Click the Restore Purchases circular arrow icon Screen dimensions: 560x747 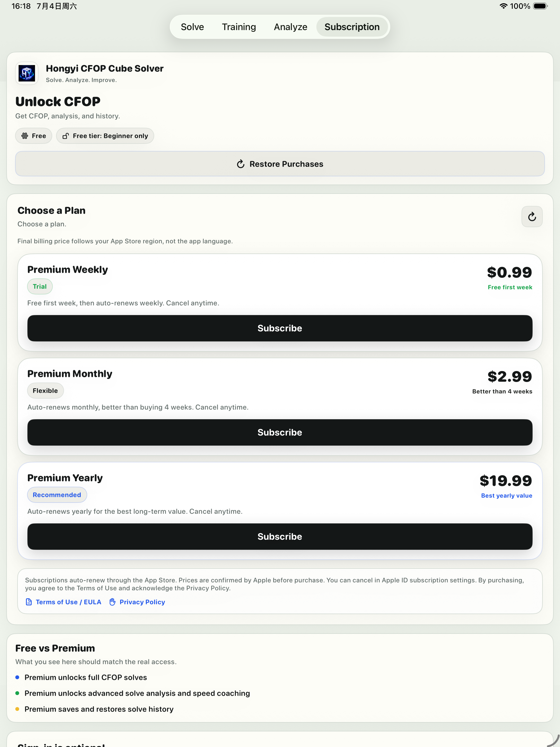tap(240, 164)
